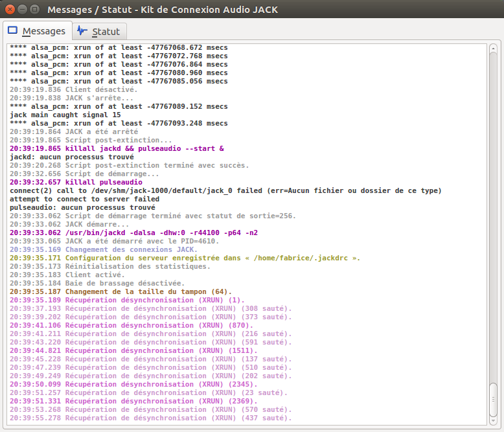Close the JACK messages window

click(x=9, y=10)
